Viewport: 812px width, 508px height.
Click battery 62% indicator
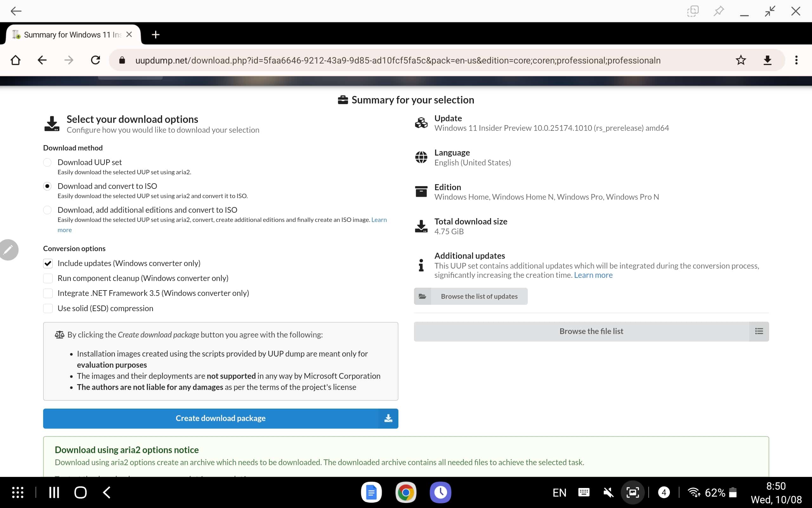(x=721, y=493)
